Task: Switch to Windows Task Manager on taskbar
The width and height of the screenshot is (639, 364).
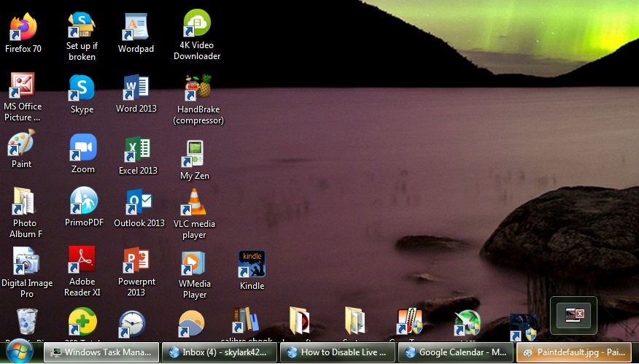Action: pyautogui.click(x=101, y=352)
